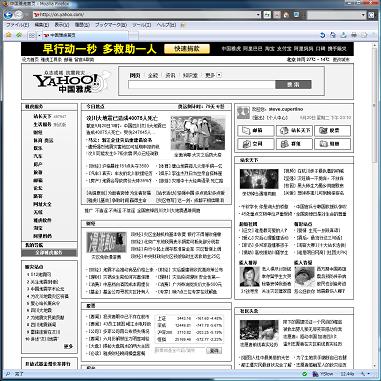Screen dimensions: 381x381
Task: Click the tab list icon before the tab
Action: 32,35
